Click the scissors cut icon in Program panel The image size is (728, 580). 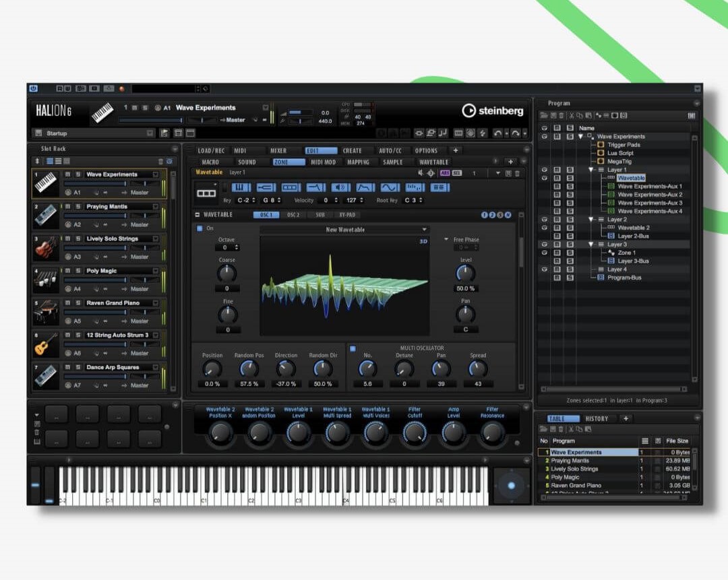point(570,116)
